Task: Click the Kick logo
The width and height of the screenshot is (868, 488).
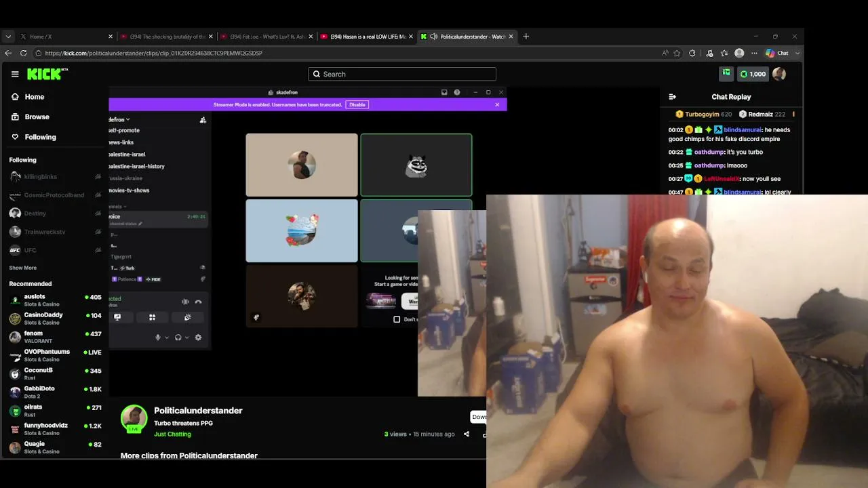Action: click(x=47, y=74)
